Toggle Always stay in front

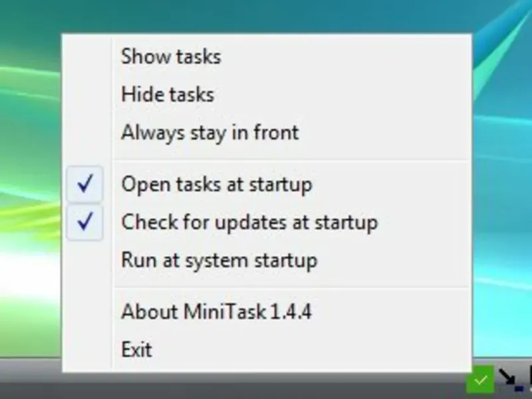coord(209,132)
